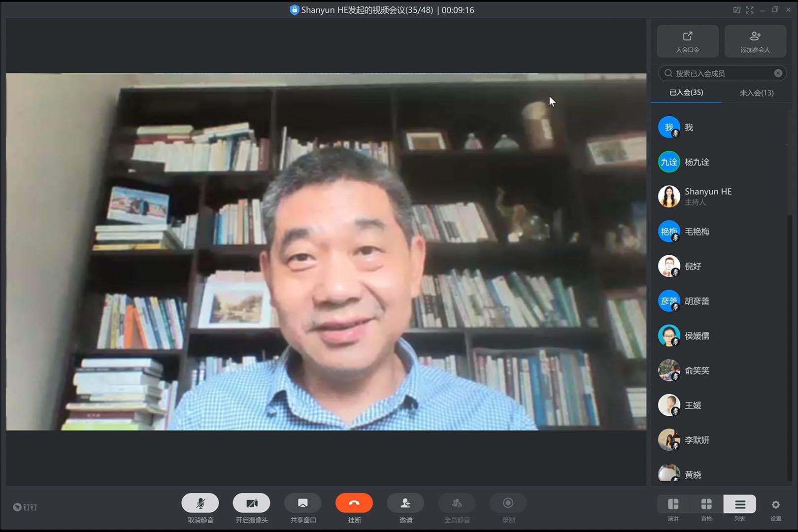Select host Shanyun HE in participant list
Viewport: 798px width, 532px height.
[x=708, y=196]
